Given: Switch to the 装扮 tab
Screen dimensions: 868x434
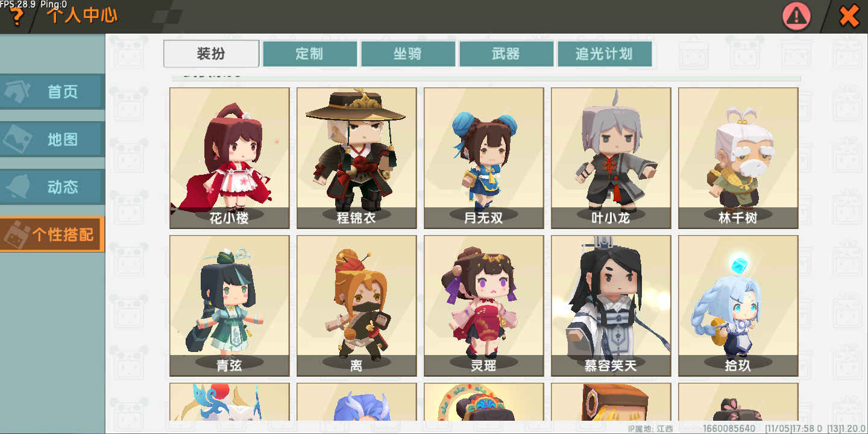Looking at the screenshot, I should coord(212,54).
